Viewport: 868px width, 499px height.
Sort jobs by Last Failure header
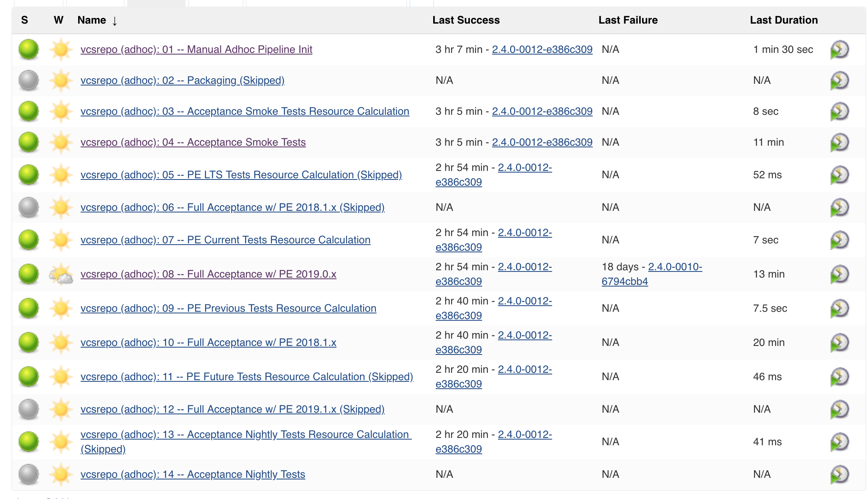click(x=628, y=20)
